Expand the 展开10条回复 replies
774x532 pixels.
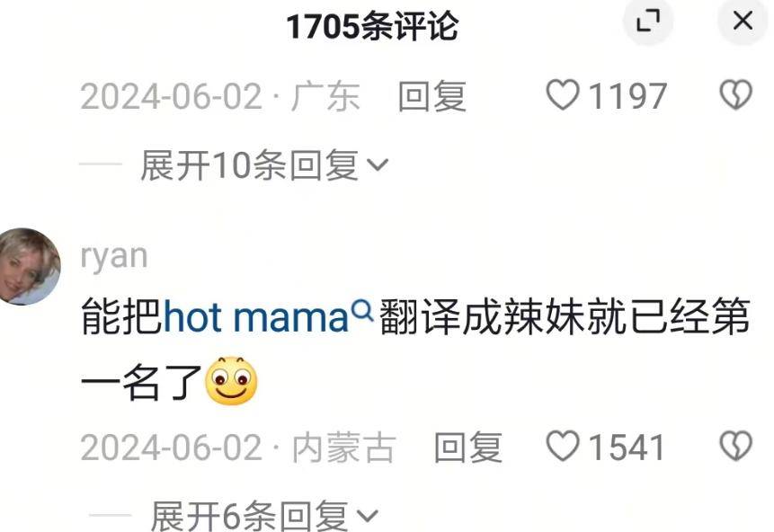[x=264, y=164]
